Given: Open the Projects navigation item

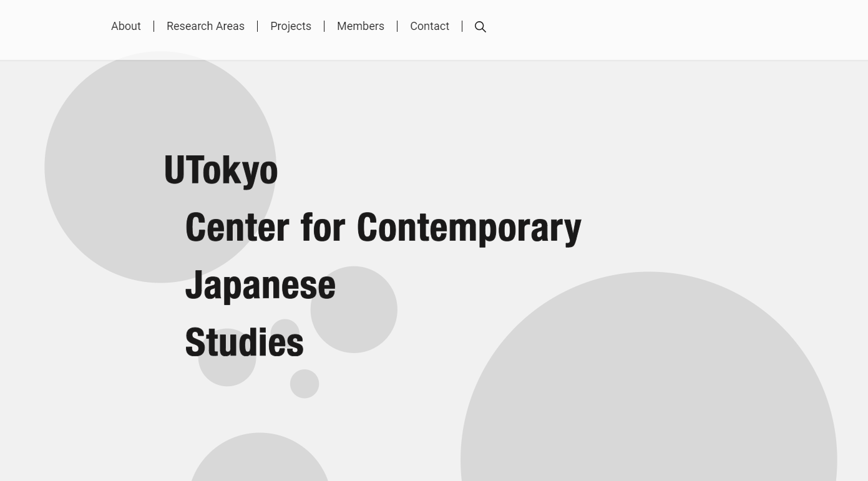Looking at the screenshot, I should (x=291, y=26).
